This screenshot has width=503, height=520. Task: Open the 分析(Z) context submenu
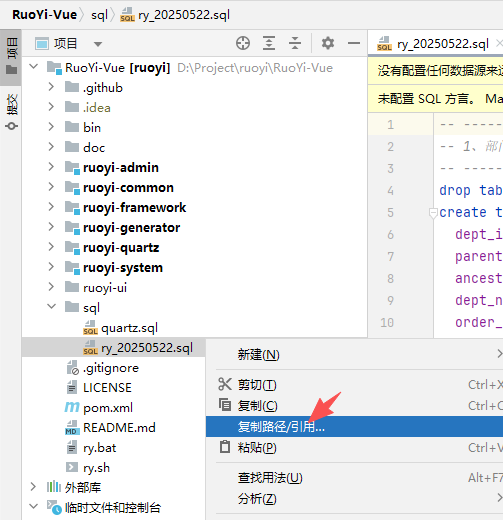pos(354,499)
